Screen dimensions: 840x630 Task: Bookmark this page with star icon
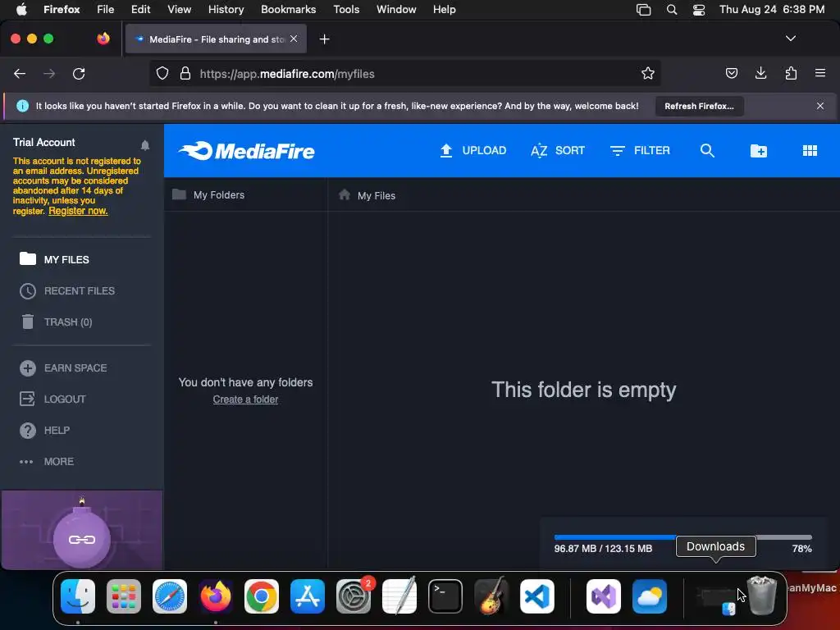click(x=648, y=73)
